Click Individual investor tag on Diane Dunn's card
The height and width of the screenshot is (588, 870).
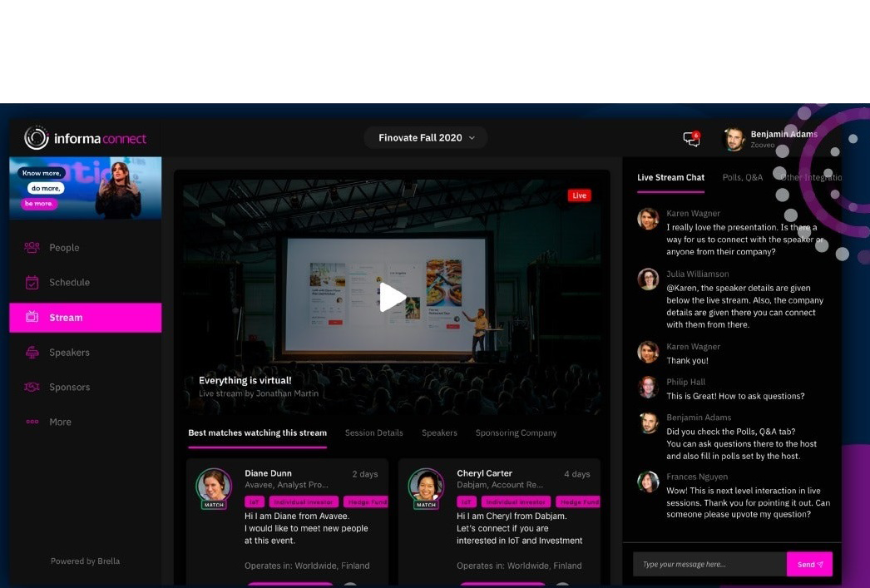coord(304,502)
